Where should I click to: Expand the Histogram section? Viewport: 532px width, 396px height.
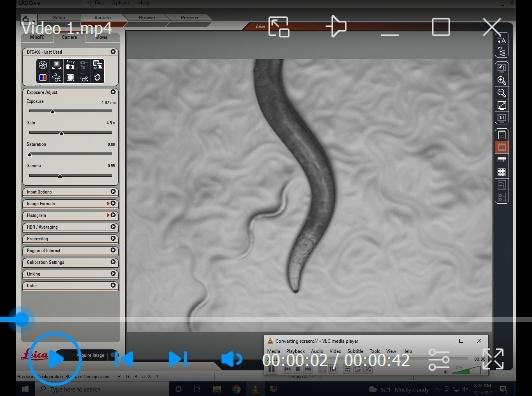[113, 215]
